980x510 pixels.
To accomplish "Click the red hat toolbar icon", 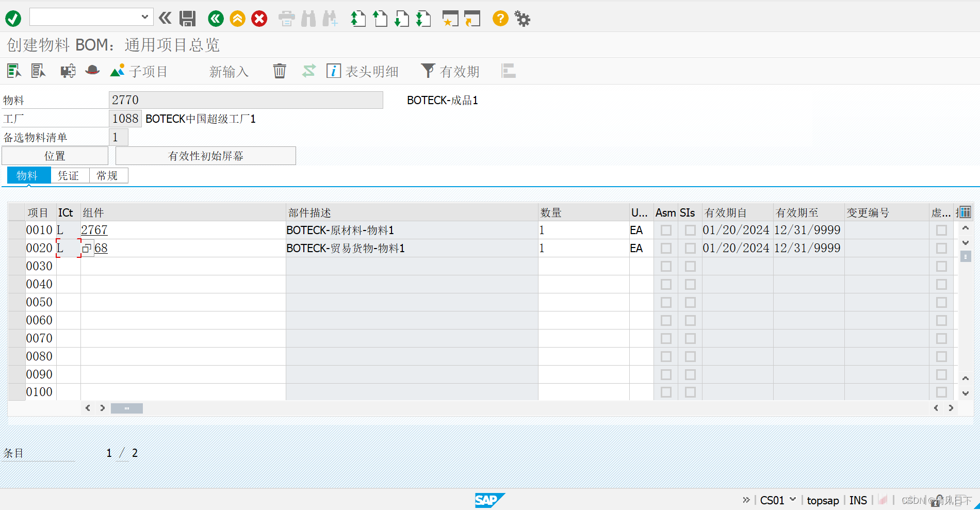I will (x=92, y=70).
